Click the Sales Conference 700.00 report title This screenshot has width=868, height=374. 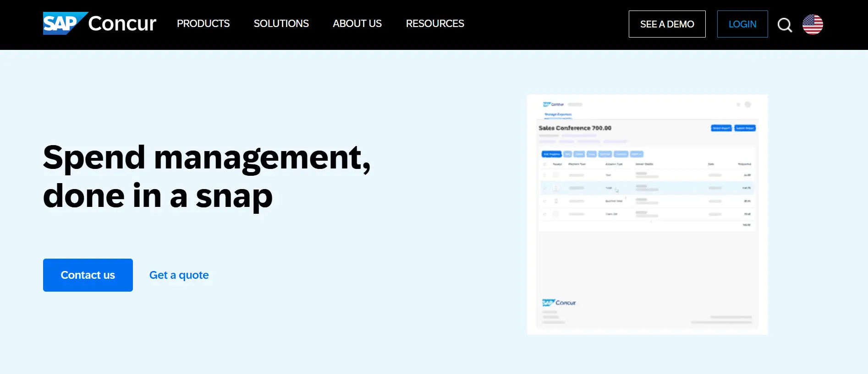tap(575, 128)
